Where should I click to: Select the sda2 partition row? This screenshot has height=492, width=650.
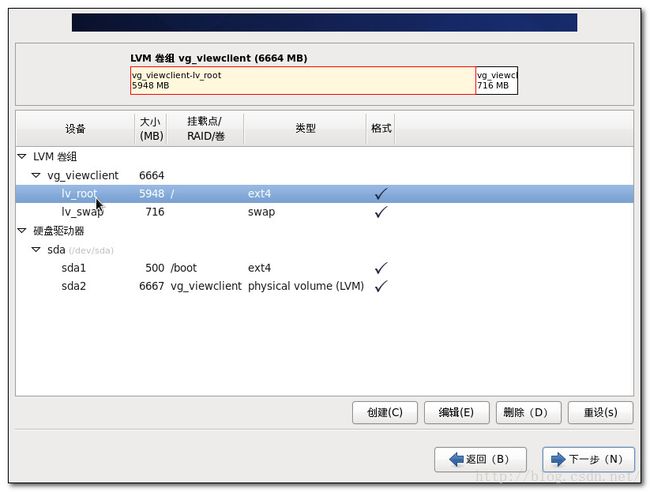point(325,286)
